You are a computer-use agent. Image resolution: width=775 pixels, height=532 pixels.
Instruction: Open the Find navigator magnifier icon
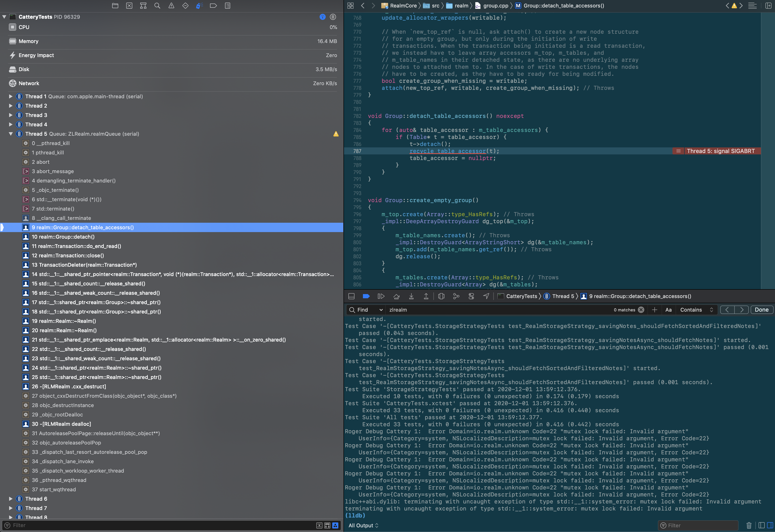[x=157, y=6]
